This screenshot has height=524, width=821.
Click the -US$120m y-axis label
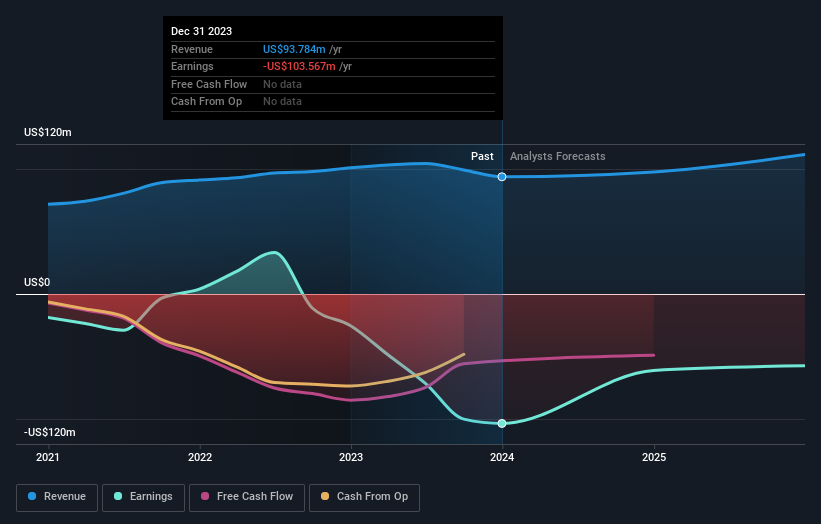tap(50, 432)
